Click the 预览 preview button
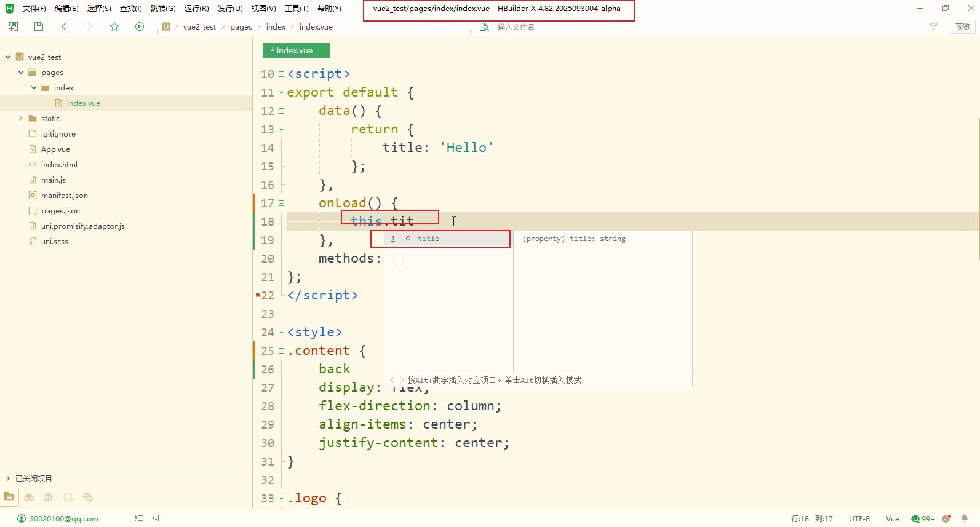Screen dimensions: 980x527 point(962,26)
